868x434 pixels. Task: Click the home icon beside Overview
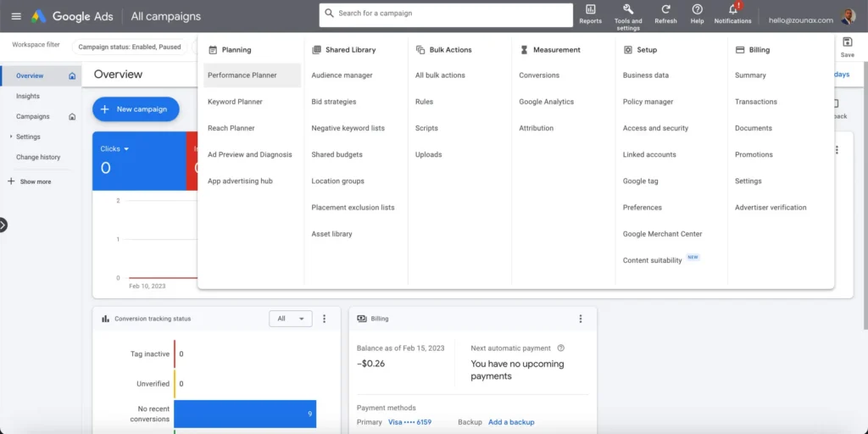tap(72, 75)
